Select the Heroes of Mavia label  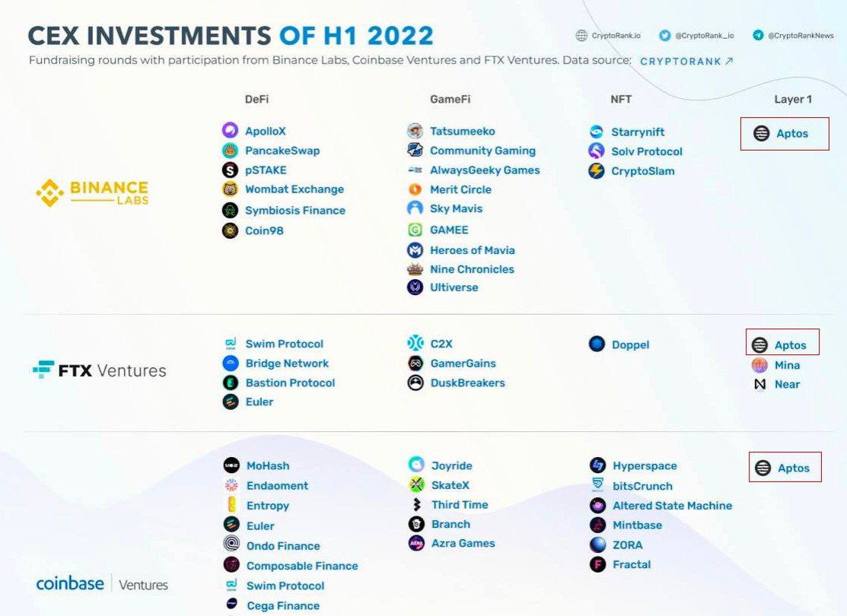pyautogui.click(x=472, y=250)
